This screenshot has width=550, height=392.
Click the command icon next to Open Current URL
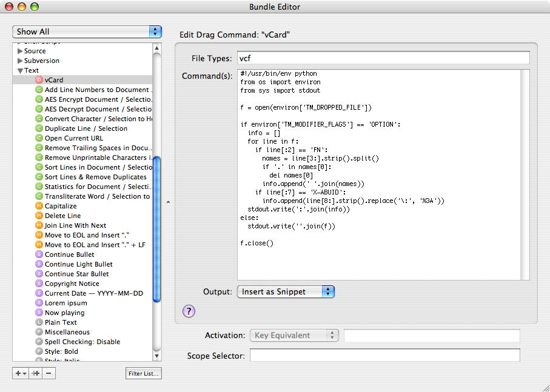point(39,138)
